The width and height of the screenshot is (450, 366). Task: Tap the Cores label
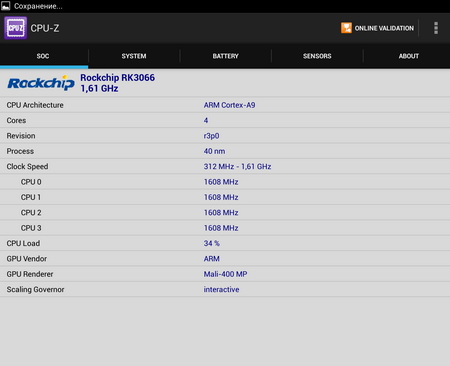tap(16, 120)
